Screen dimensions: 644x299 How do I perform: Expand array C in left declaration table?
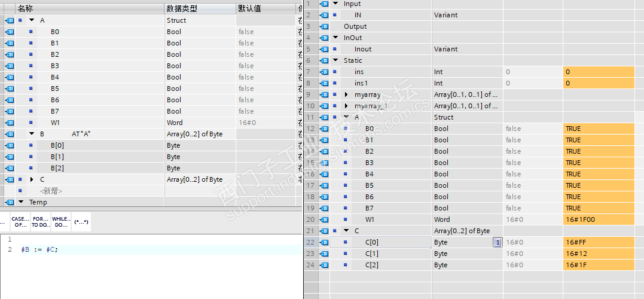point(32,179)
